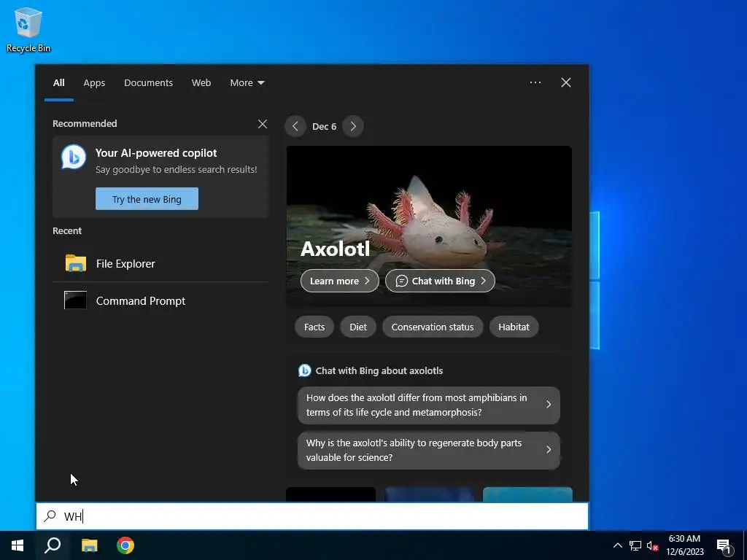Select the Facts chip
Image resolution: width=747 pixels, height=560 pixels.
point(314,327)
